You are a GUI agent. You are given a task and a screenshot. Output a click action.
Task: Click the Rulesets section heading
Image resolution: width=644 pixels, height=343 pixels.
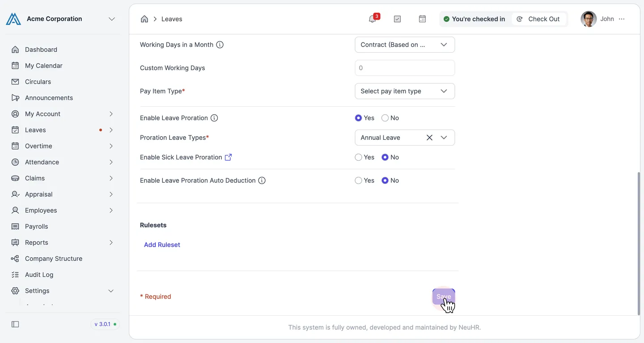click(x=153, y=225)
